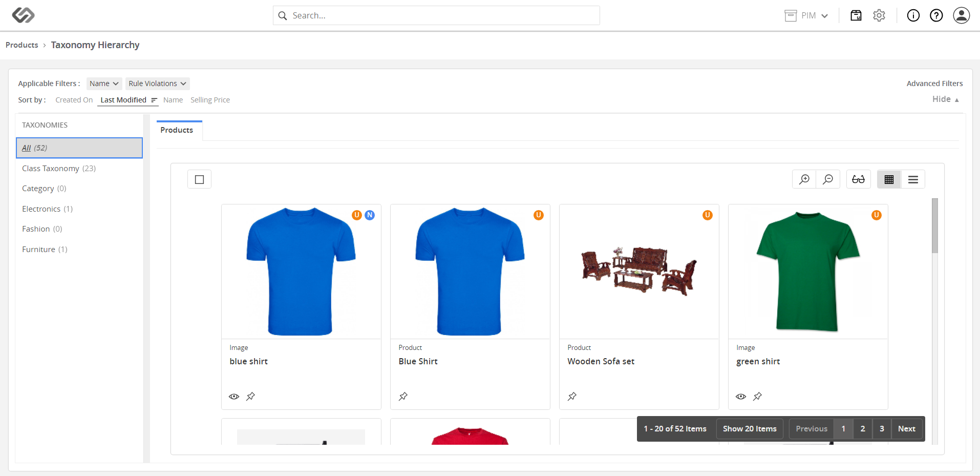Open the Show 20 Items selector

pos(750,429)
